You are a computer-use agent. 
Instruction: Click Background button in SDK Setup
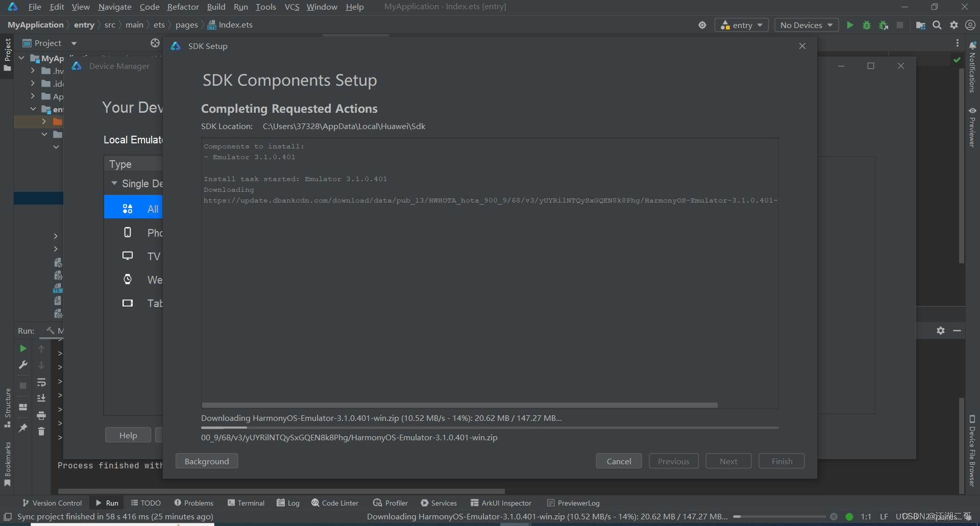coord(207,461)
